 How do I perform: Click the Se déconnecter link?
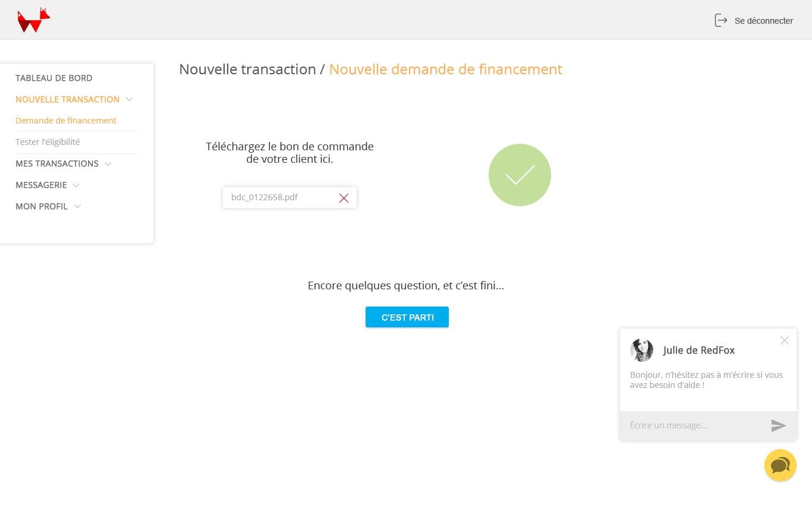click(763, 21)
